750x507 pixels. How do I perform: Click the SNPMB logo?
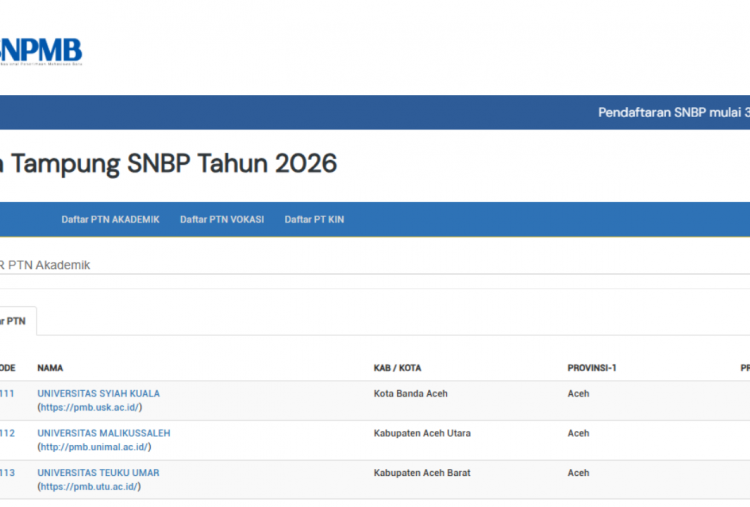pyautogui.click(x=41, y=51)
